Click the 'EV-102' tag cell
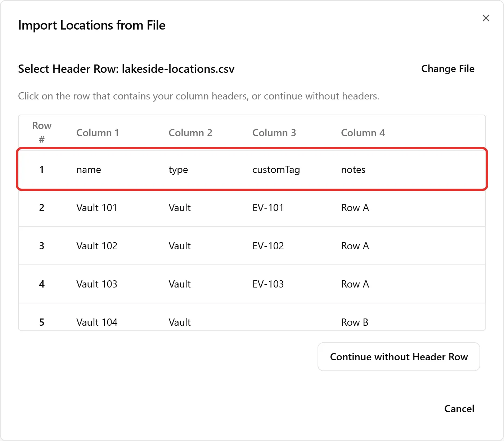The image size is (504, 441). (x=268, y=246)
